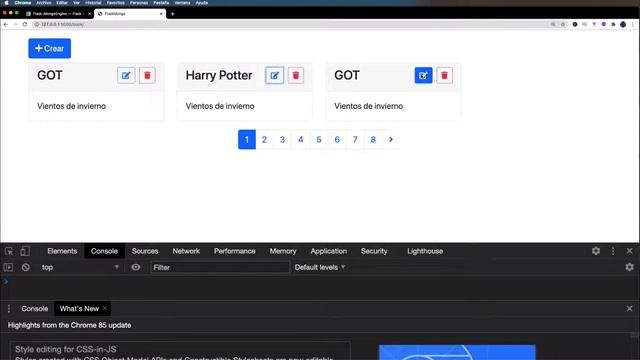Image resolution: width=640 pixels, height=360 pixels.
Task: Click the browser address bar
Action: click(x=292, y=24)
